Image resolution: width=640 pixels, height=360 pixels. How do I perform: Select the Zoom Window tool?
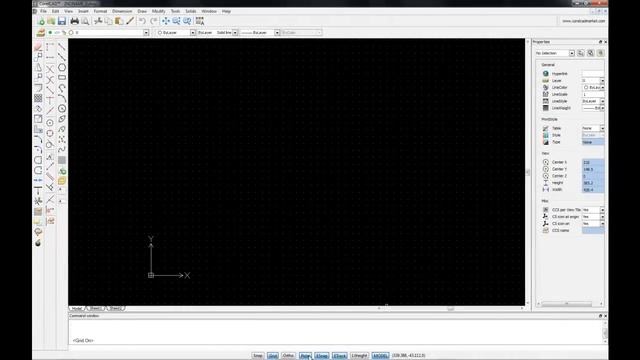click(176, 21)
